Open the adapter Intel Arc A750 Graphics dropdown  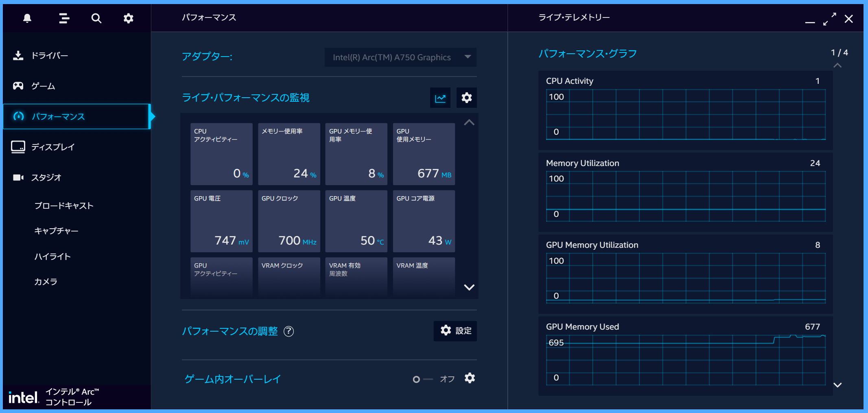[400, 57]
